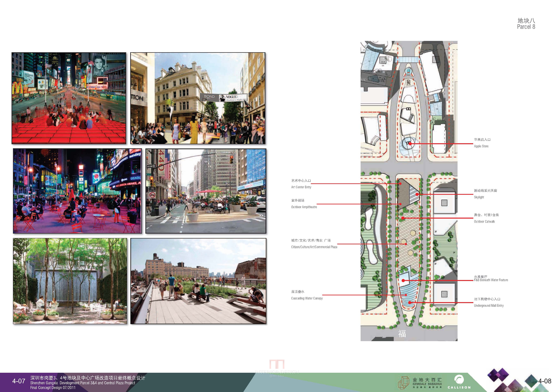Click the page number '4-08'
Viewport: 554px width, 392px height.
coord(545,381)
